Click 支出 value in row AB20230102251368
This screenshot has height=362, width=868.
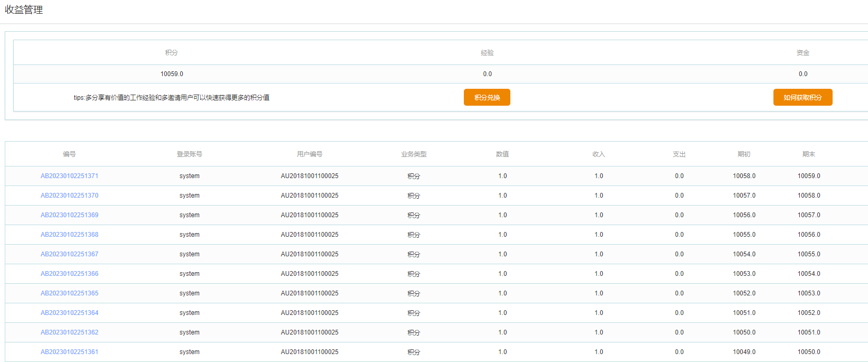click(x=679, y=235)
